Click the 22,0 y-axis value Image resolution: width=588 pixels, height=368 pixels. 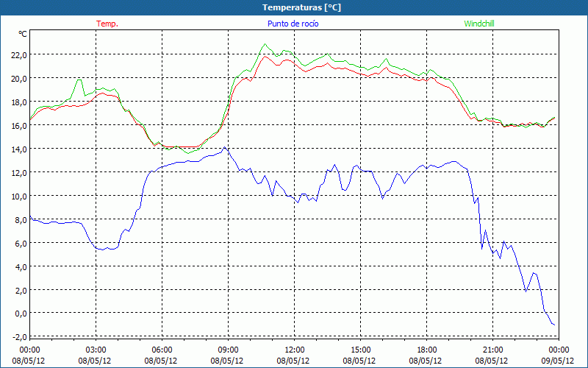coord(19,54)
